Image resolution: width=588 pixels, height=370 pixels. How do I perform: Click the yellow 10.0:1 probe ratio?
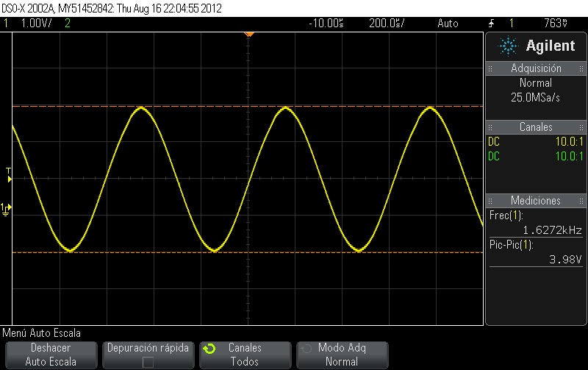pyautogui.click(x=569, y=142)
